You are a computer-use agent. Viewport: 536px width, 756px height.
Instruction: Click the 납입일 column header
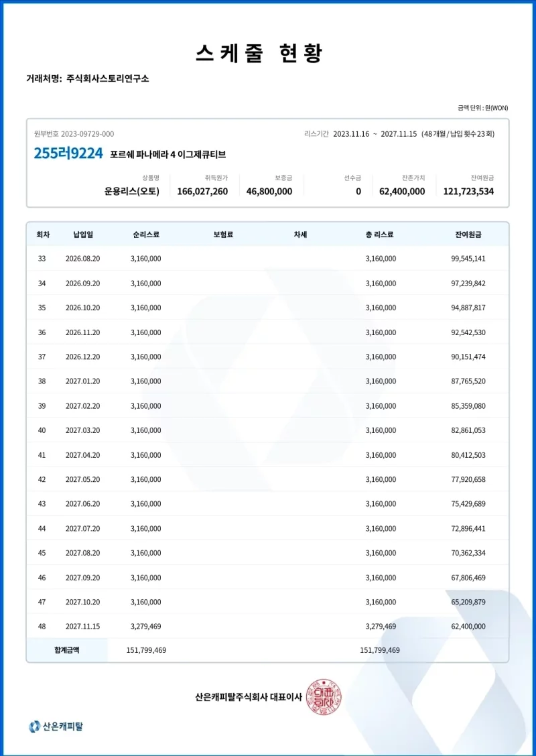[83, 235]
